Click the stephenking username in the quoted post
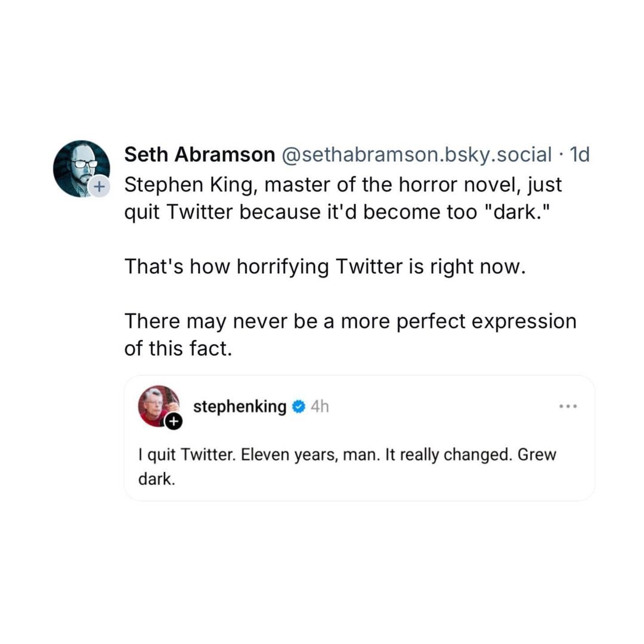The image size is (644, 644). tap(240, 407)
